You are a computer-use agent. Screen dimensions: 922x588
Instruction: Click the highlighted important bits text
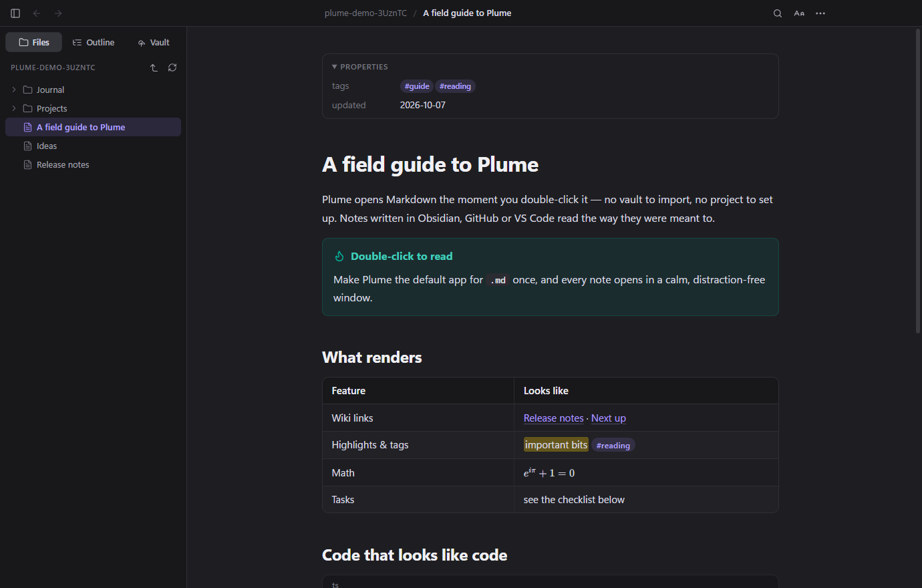tap(556, 445)
